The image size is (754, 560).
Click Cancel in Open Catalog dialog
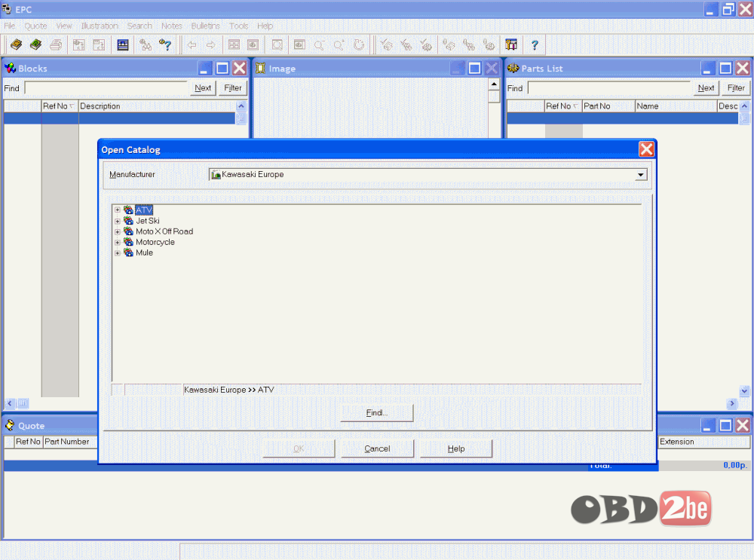click(377, 448)
